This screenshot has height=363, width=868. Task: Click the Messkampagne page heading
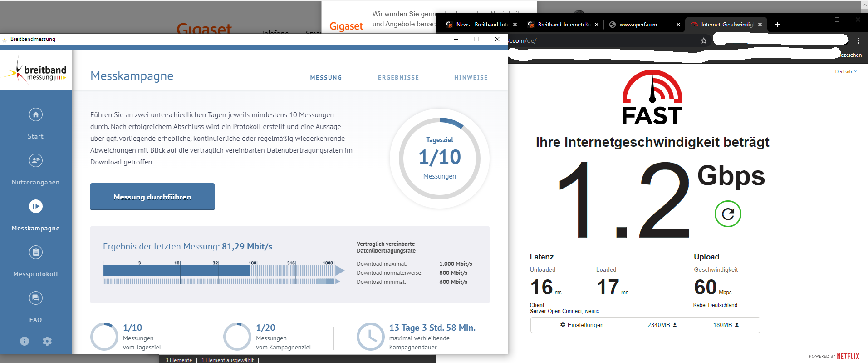click(x=132, y=76)
